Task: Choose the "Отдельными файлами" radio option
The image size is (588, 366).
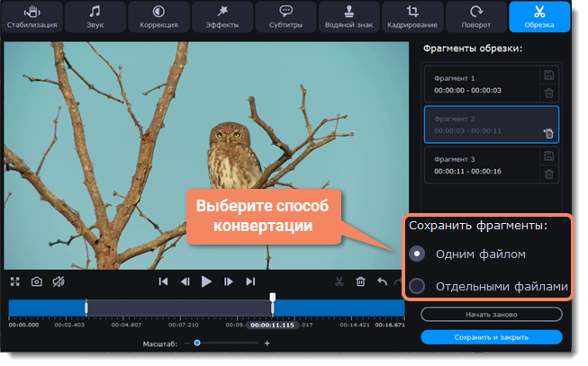Action: pos(417,287)
